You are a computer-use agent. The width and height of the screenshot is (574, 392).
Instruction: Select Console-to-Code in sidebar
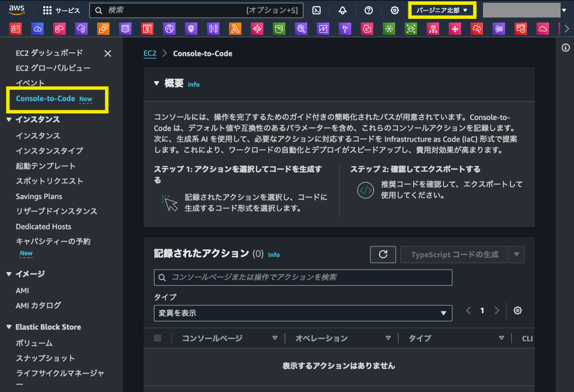coord(46,99)
